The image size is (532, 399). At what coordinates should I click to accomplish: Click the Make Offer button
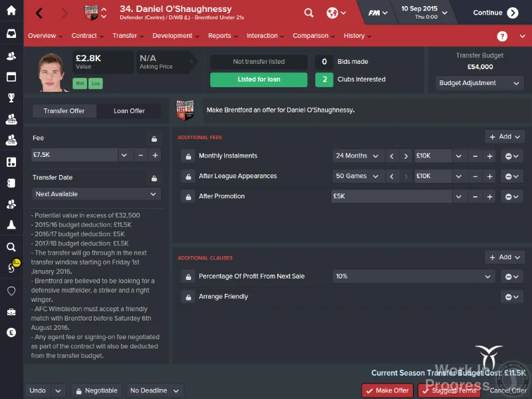coord(388,390)
